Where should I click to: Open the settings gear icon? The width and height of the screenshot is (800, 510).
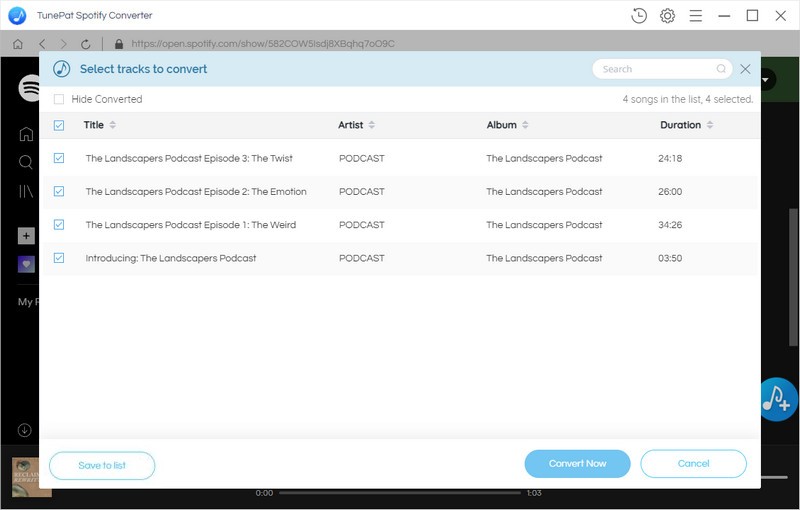pyautogui.click(x=667, y=16)
